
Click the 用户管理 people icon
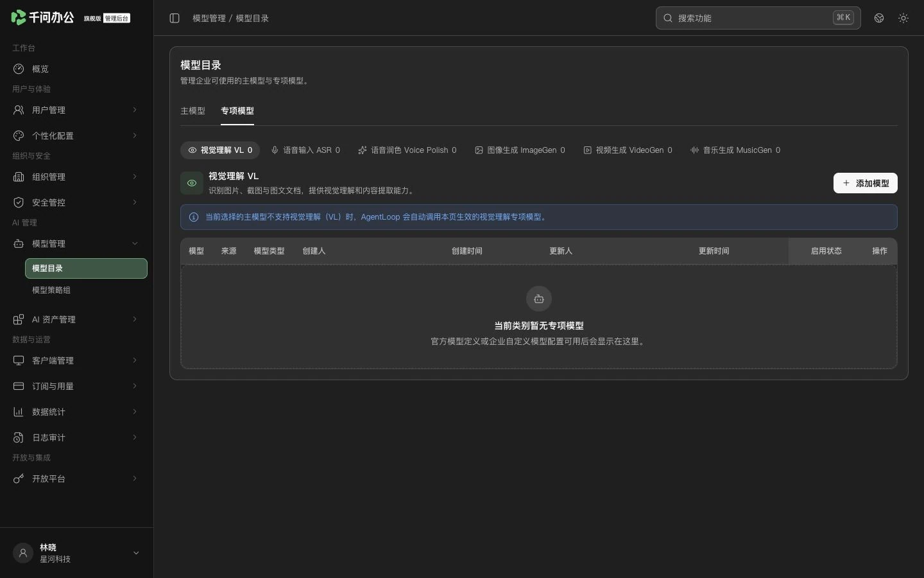tap(19, 110)
